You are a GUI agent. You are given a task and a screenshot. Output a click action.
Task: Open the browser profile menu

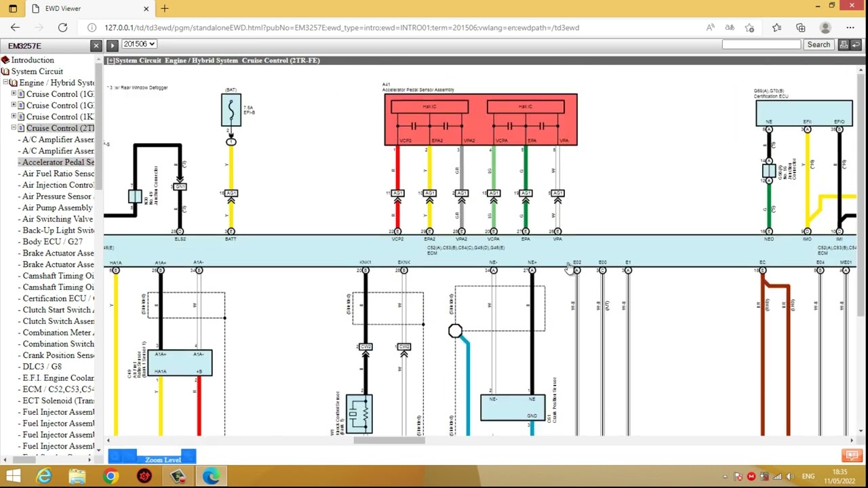pos(825,28)
